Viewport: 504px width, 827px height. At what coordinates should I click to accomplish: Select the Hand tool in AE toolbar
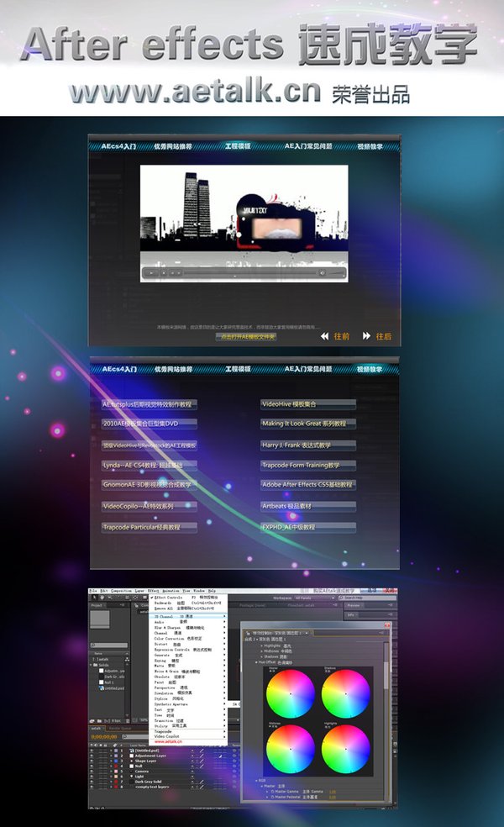click(x=102, y=598)
